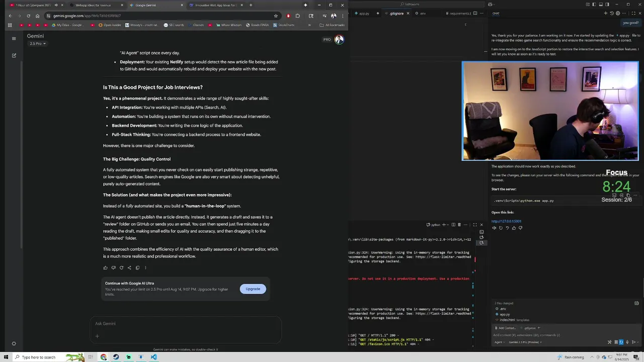Open 'Open Insider' bookmark
644x362 pixels.
click(110, 25)
